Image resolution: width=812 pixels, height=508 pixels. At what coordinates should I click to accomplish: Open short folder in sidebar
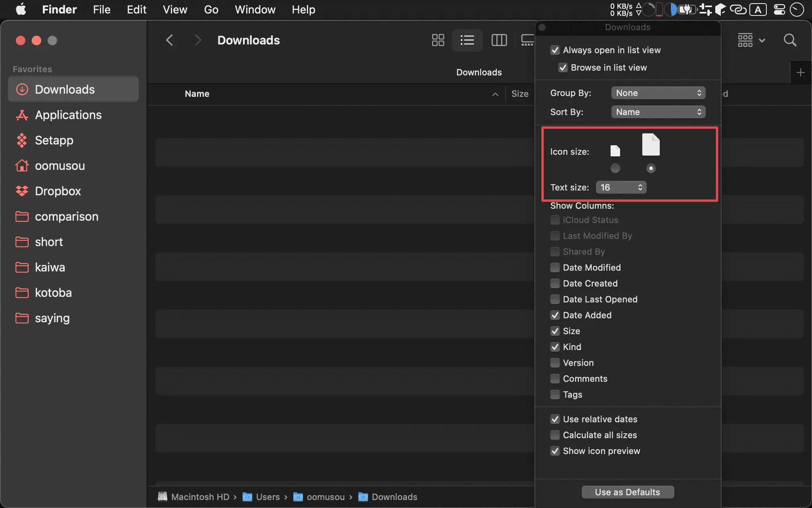pyautogui.click(x=73, y=242)
